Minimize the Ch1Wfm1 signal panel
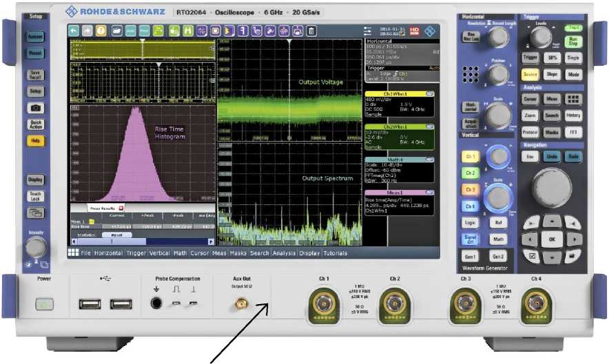Screen dimensions: 609x364 pos(429,93)
